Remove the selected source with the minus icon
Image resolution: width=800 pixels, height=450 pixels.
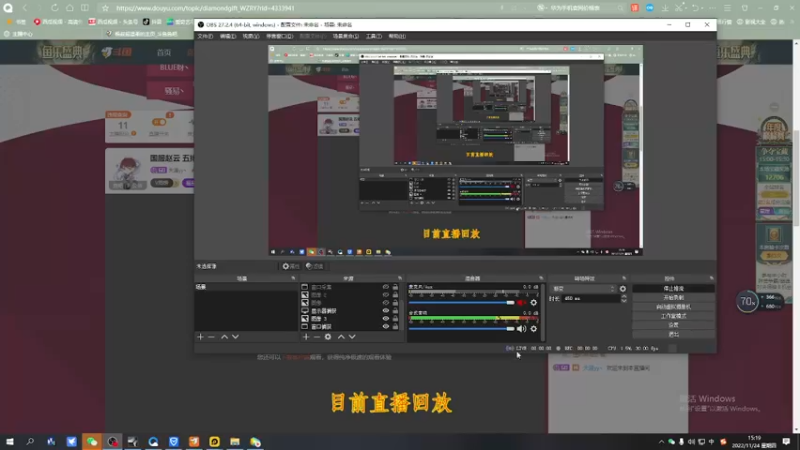click(x=317, y=337)
